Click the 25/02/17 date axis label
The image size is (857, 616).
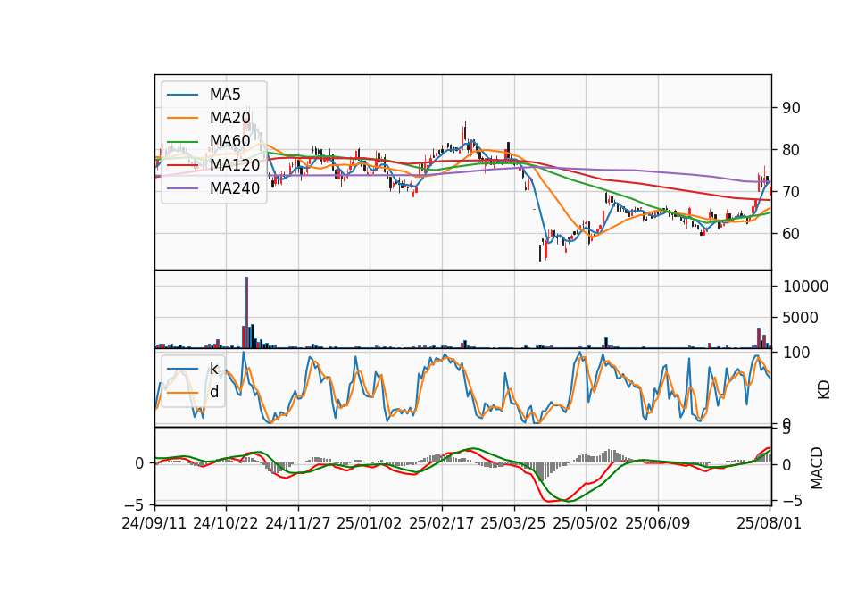coord(442,523)
